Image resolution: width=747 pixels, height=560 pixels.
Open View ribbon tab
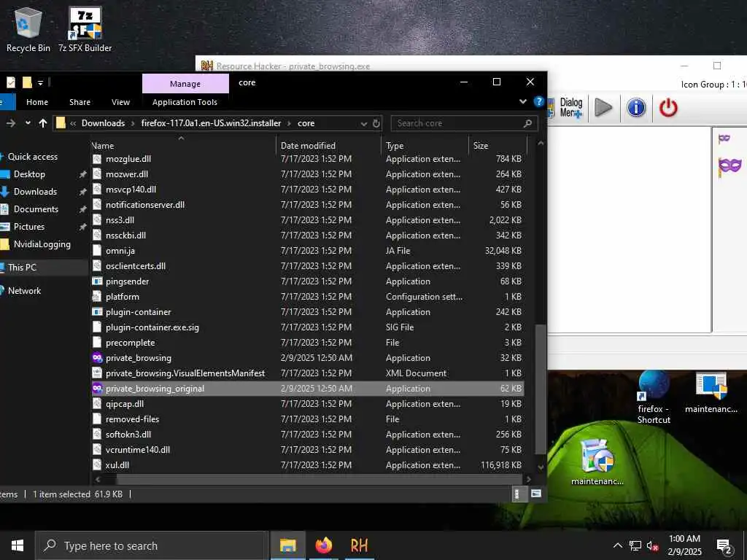(120, 102)
